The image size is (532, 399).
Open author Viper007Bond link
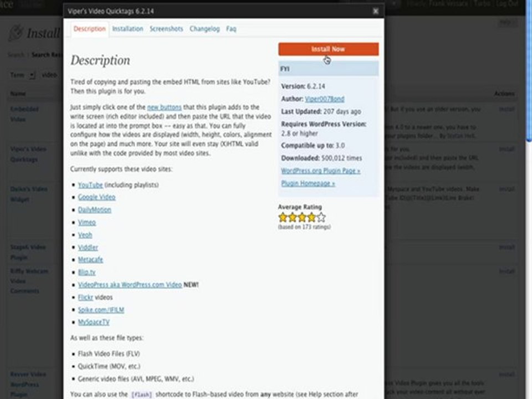tap(324, 99)
